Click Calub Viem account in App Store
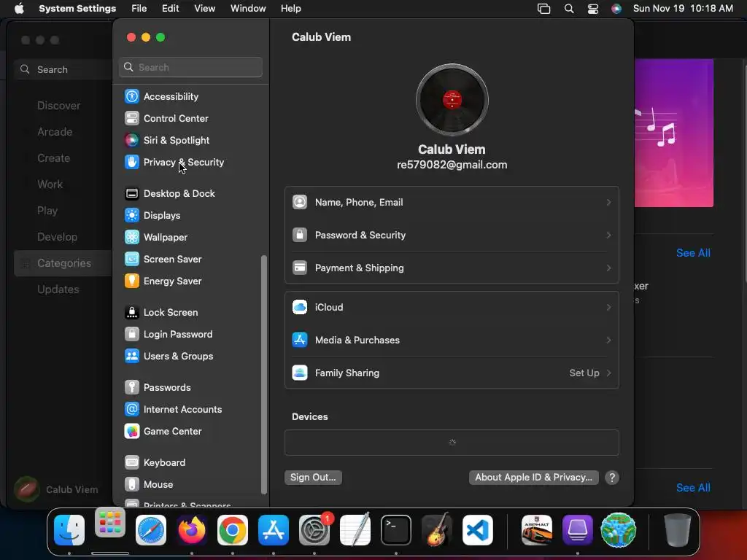Screen dimensions: 747x560 56,489
